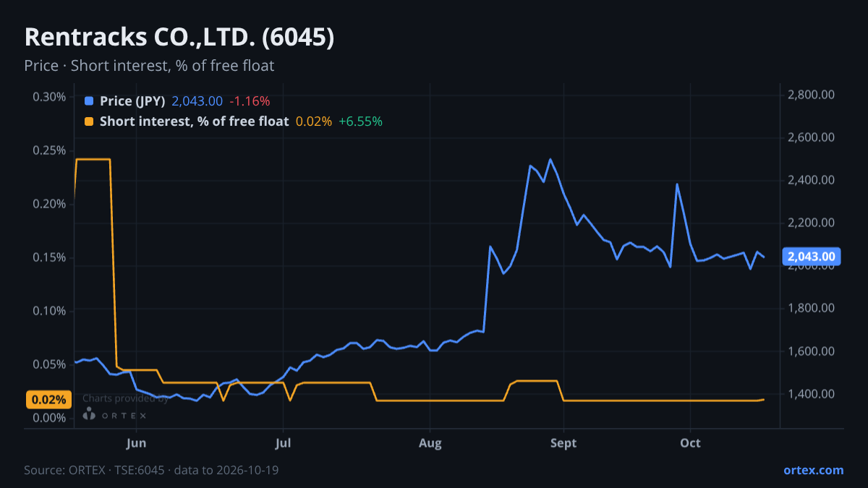Click the 0.30% left axis label
868x488 pixels.
49,97
